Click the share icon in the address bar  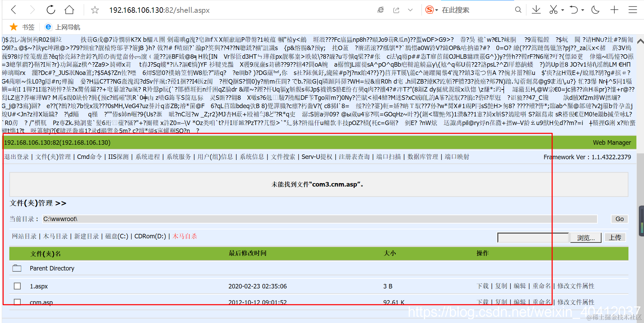coord(396,10)
